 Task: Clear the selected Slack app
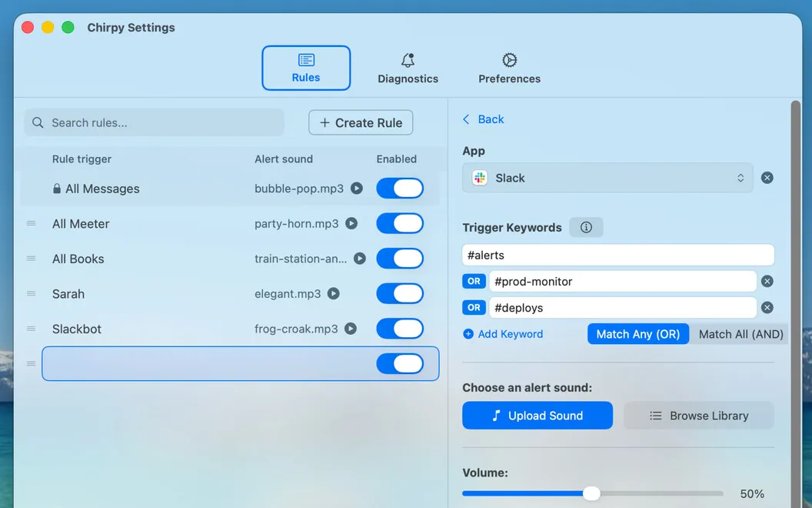[x=767, y=178]
